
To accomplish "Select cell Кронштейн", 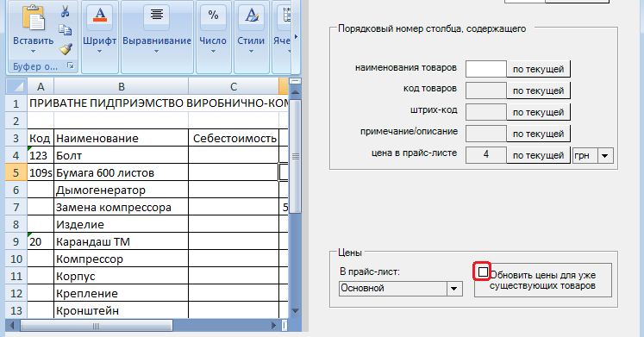I will [122, 310].
